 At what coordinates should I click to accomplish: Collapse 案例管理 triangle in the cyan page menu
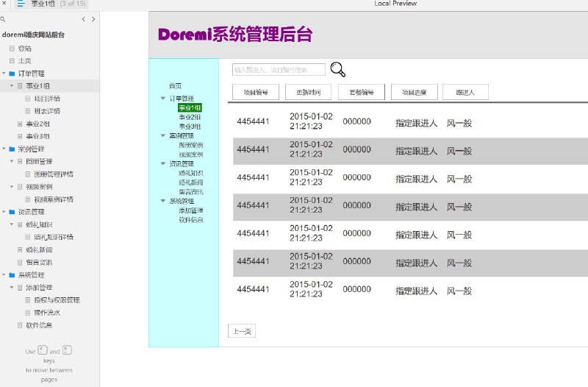point(162,135)
